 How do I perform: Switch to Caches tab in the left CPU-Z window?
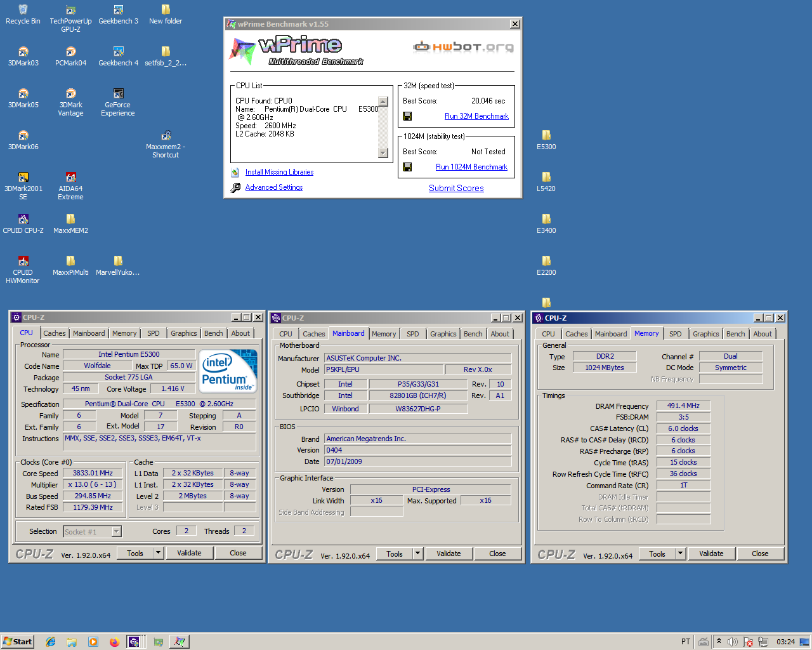tap(55, 333)
